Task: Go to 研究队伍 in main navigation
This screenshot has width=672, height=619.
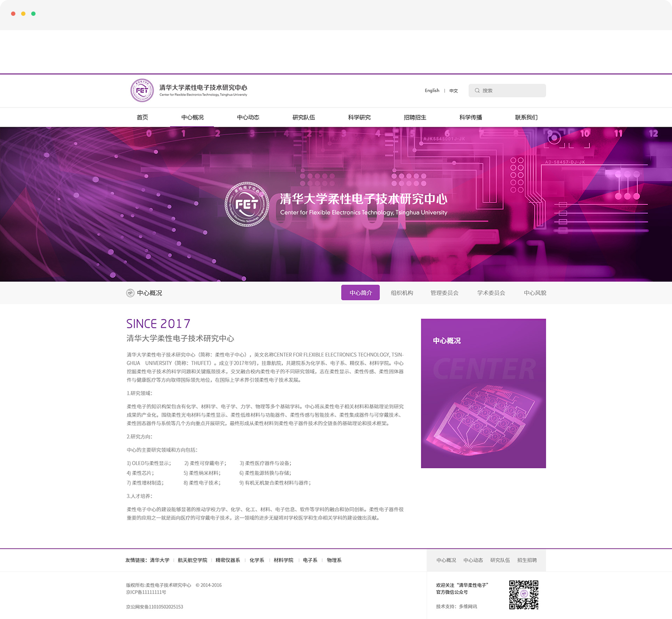Action: click(x=304, y=118)
